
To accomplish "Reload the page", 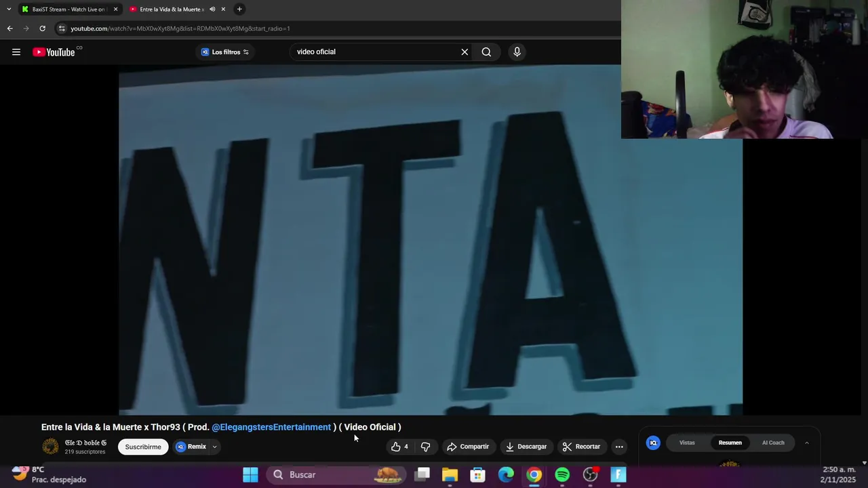I will [x=43, y=28].
